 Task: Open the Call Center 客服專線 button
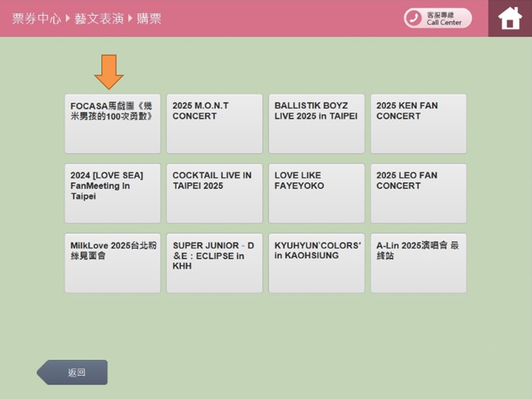click(438, 18)
